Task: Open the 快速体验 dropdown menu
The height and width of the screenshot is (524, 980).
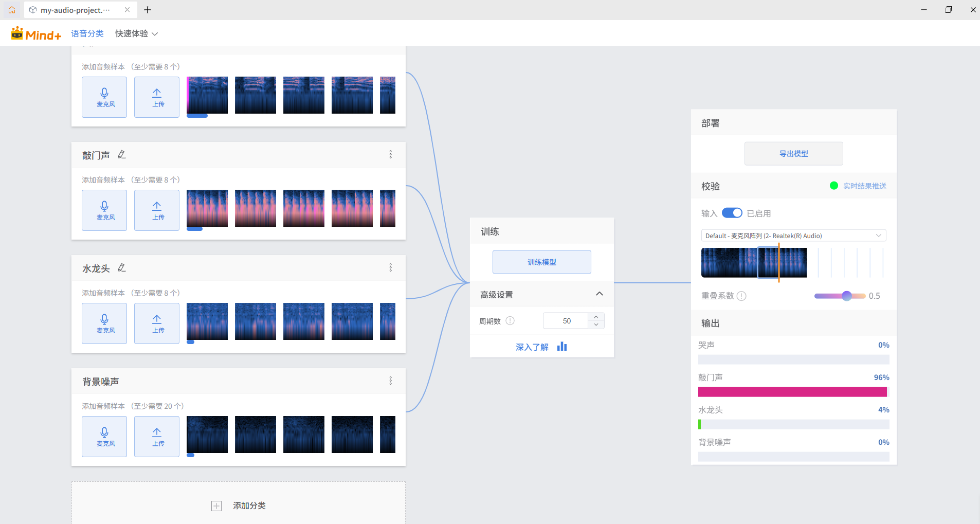Action: point(136,33)
